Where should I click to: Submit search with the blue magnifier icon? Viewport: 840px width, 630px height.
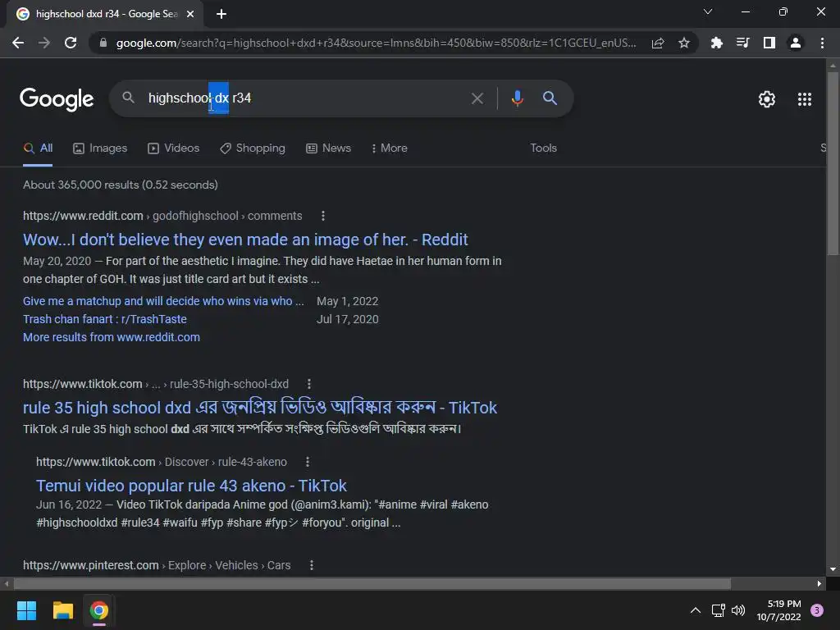[550, 98]
